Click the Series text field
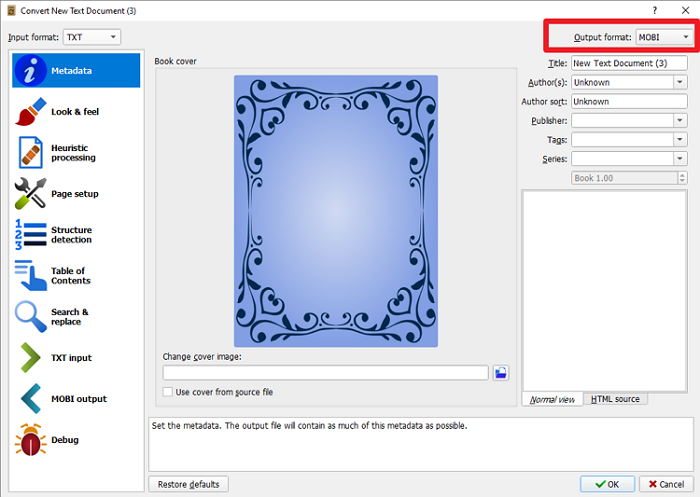Image resolution: width=700 pixels, height=497 pixels. pyautogui.click(x=622, y=159)
